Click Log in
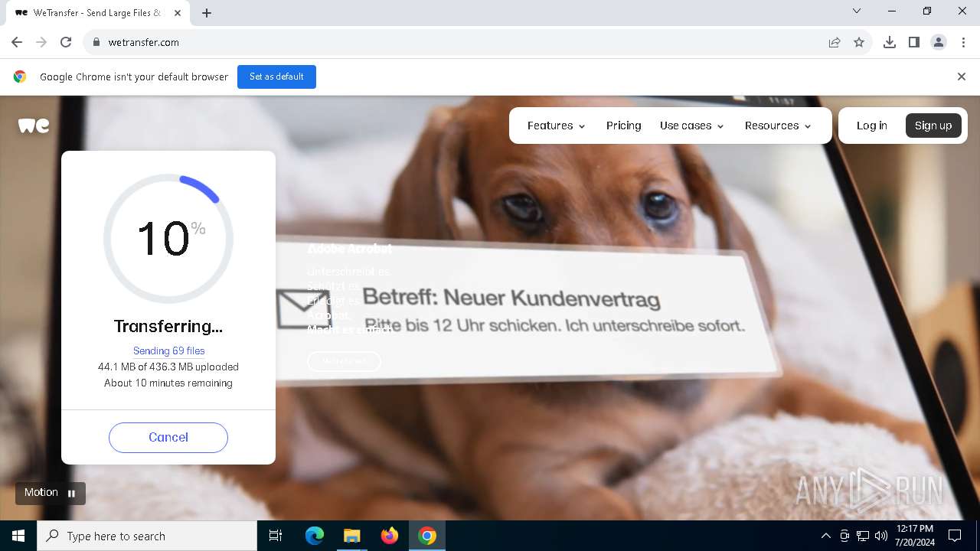 coord(872,126)
